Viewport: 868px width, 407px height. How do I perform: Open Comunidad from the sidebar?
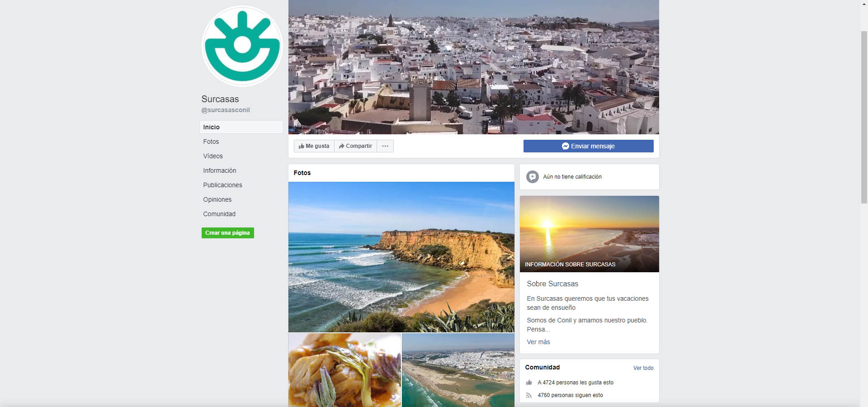pyautogui.click(x=219, y=214)
